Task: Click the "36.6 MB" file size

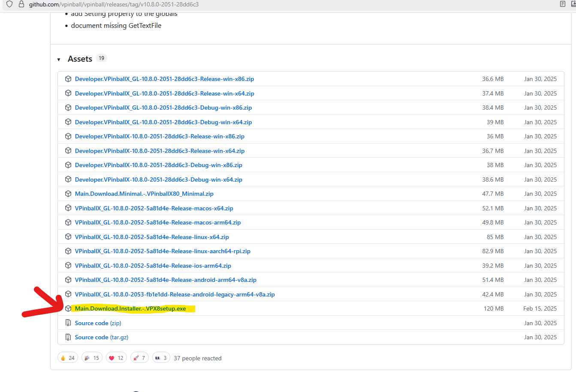Action: click(493, 79)
